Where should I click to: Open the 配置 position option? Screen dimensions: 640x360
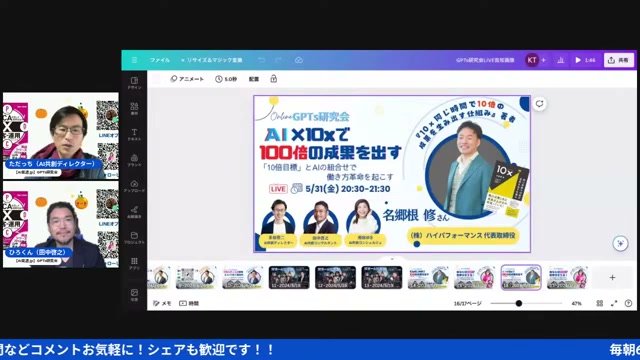click(254, 79)
